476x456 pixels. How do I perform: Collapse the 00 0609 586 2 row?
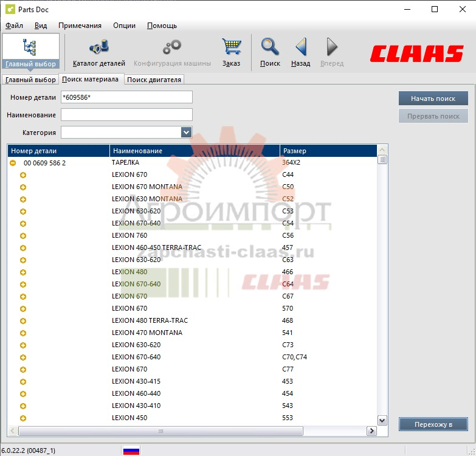(13, 163)
